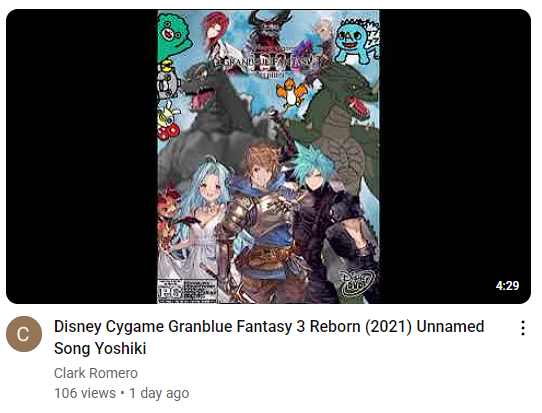Click the blue-haired girl in white dress
Viewport: 542px width, 413px height.
point(202,221)
